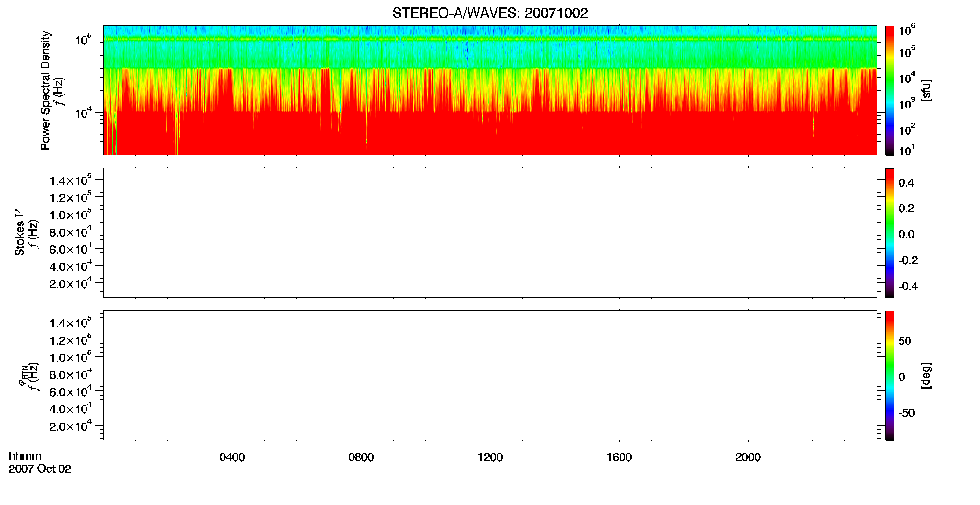This screenshot has width=980, height=505.
Task: Click the power spectral density spectrogram panel
Action: [x=490, y=90]
